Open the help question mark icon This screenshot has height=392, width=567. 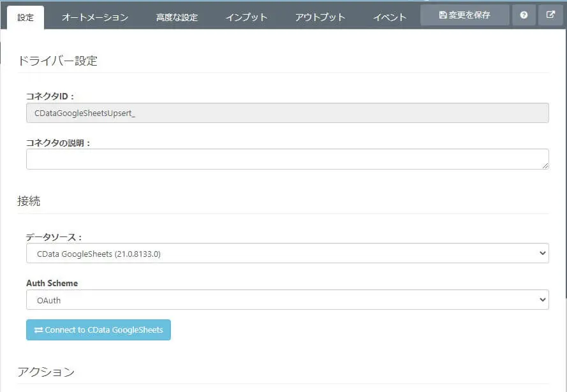point(524,15)
